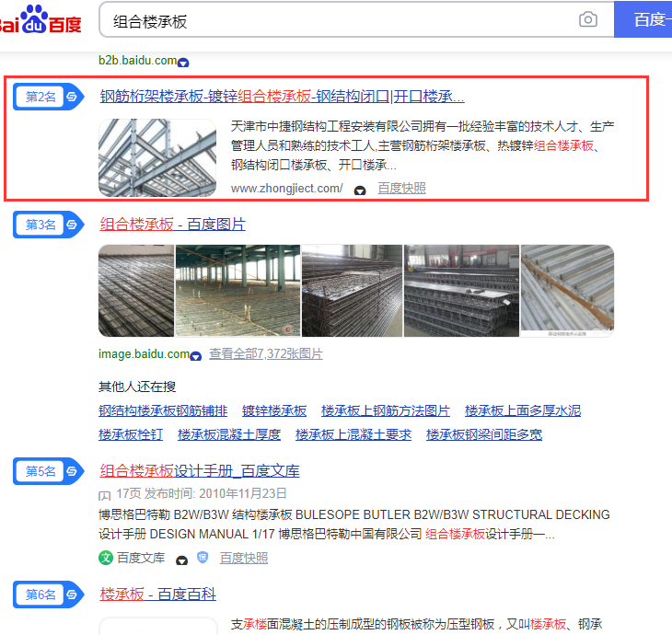Click 查看全部7,372张图片 link
The height and width of the screenshot is (635, 672).
(x=266, y=354)
